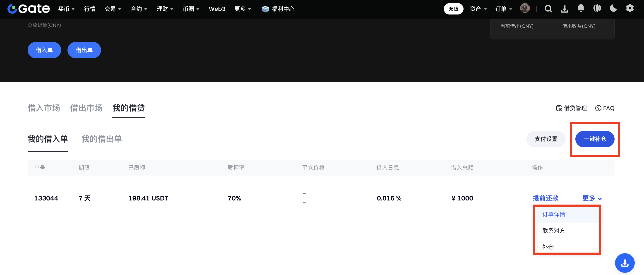Viewport: 644px width, 275px height.
Task: Click the 一键补仓 button
Action: (595, 139)
